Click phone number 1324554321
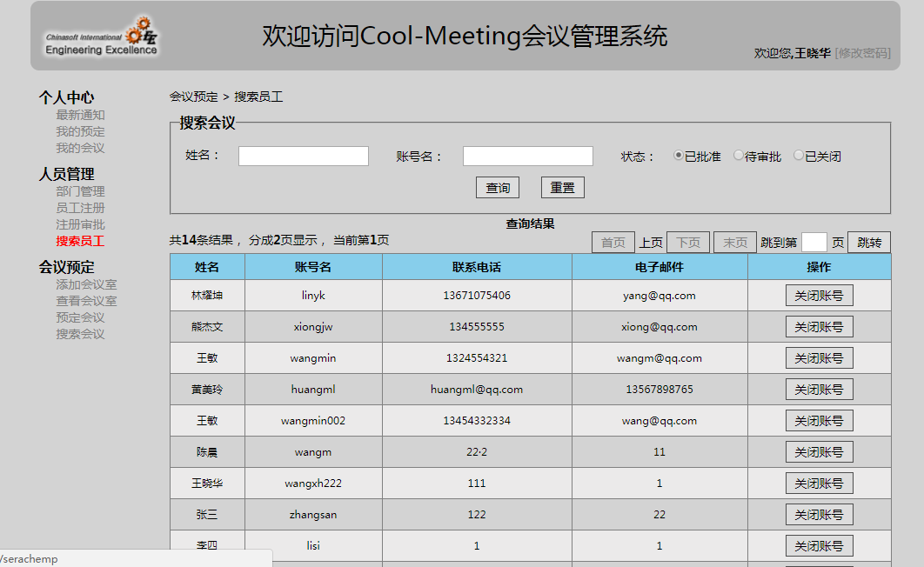Viewport: 924px width, 567px height. 477,358
